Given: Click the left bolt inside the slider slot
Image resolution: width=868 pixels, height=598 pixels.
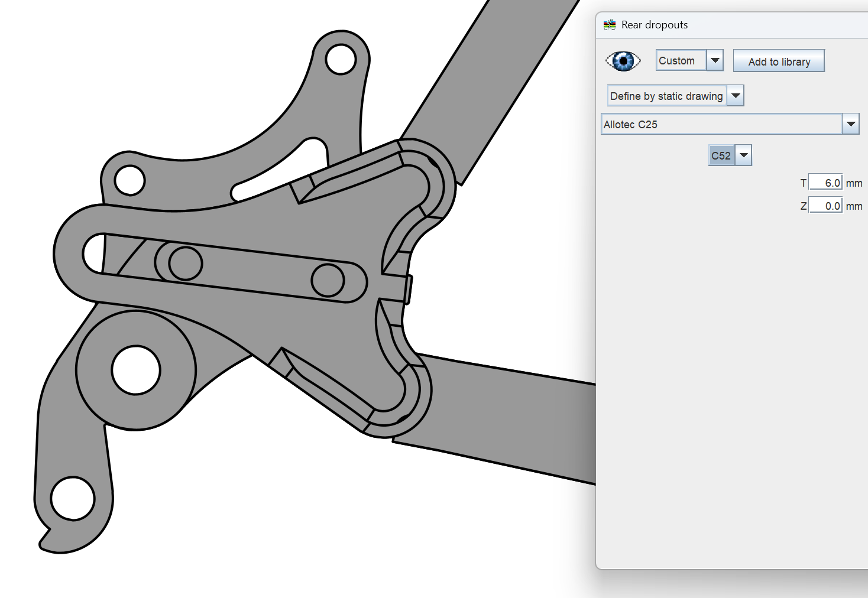Looking at the screenshot, I should point(185,263).
